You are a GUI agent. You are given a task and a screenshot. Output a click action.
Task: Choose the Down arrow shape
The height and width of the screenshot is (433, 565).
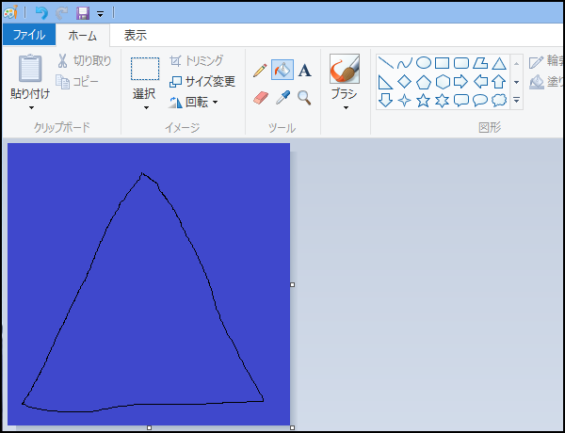click(x=386, y=100)
